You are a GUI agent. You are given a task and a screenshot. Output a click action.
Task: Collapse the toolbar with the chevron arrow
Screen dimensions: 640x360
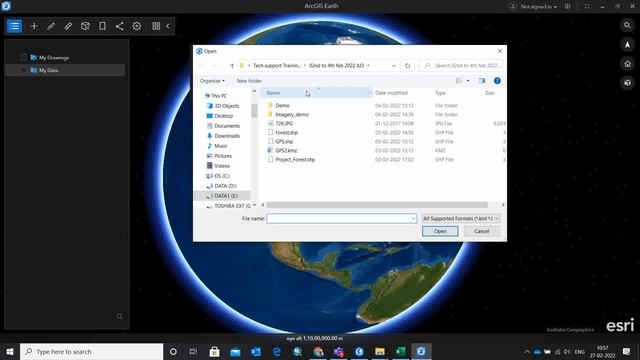tap(168, 26)
